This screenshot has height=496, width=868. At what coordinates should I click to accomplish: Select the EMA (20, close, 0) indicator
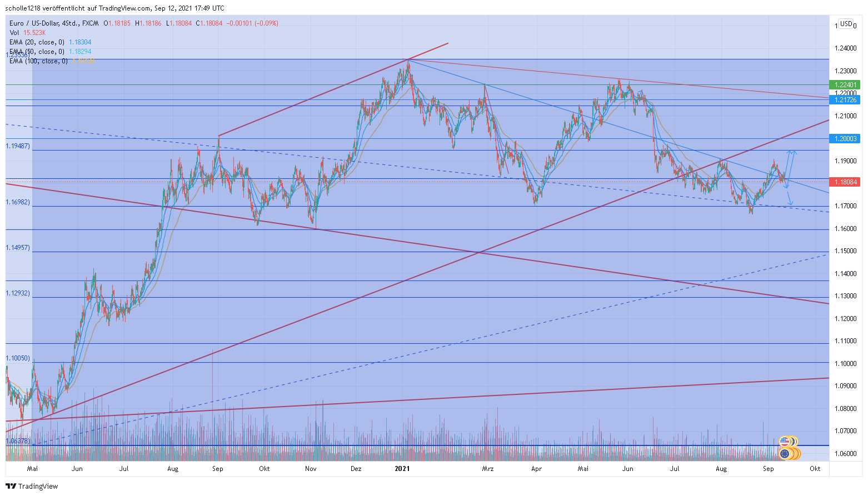pyautogui.click(x=36, y=42)
